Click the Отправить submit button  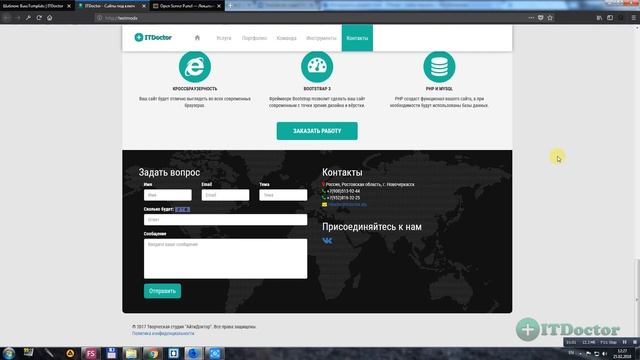pos(162,291)
